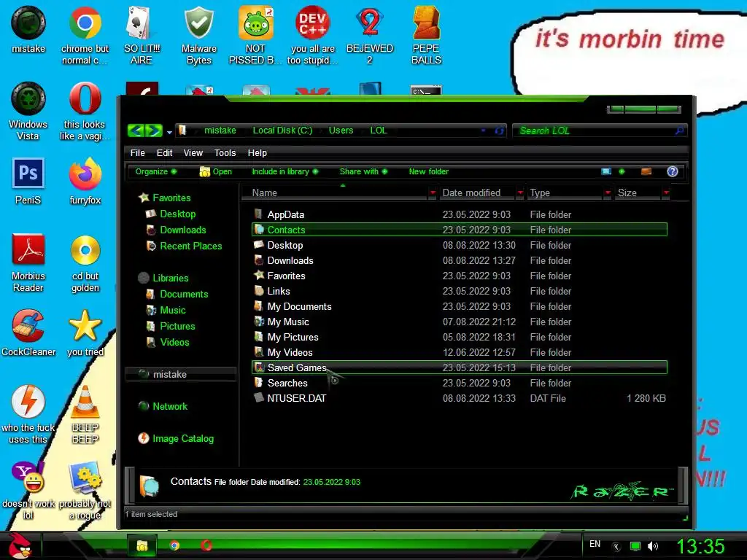Open Name column filter dropdown arrow
Screen dimensions: 747x560
pos(432,192)
